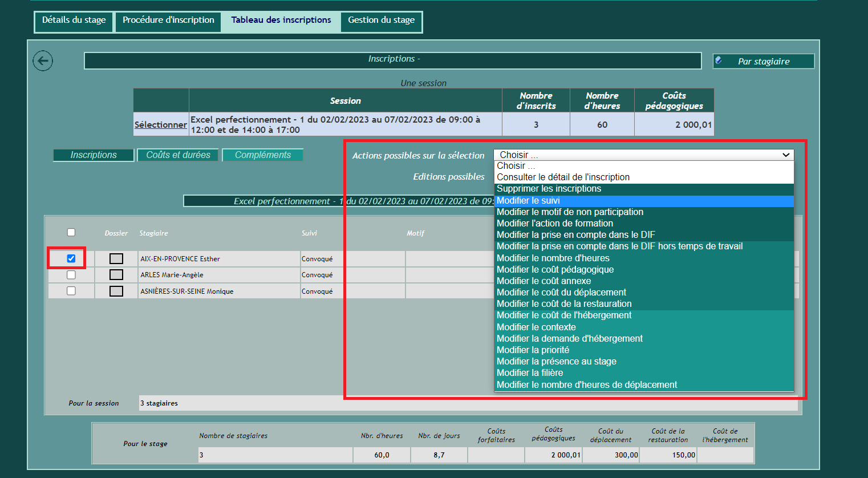Image resolution: width=868 pixels, height=478 pixels.
Task: Click the Coûts et durées button
Action: pos(178,155)
